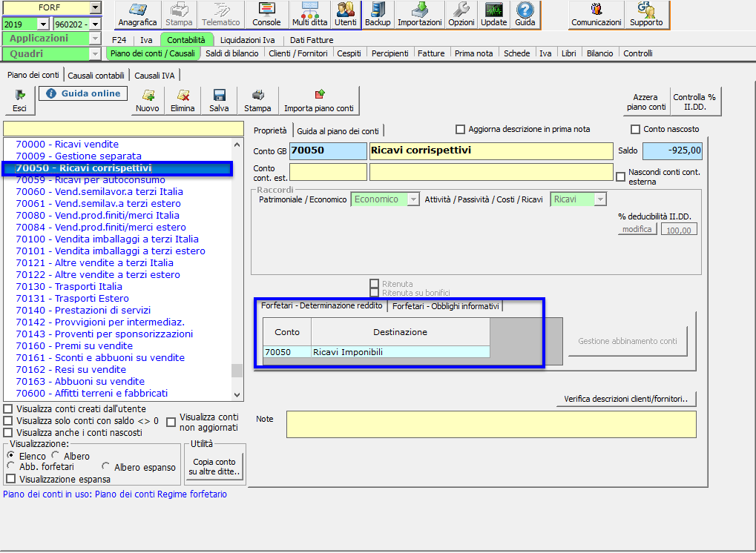Select the Albero view radio button
This screenshot has width=756, height=553.
[x=55, y=456]
